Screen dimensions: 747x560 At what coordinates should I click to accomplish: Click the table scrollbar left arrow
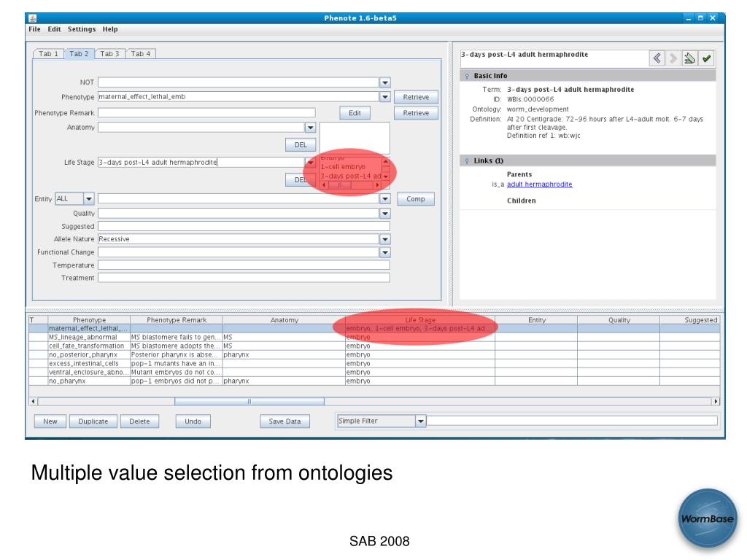(34, 402)
